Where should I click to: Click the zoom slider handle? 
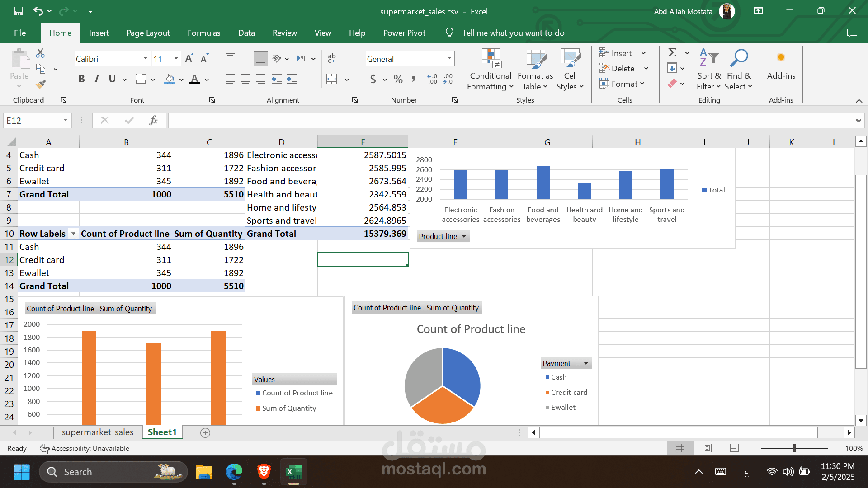(794, 448)
